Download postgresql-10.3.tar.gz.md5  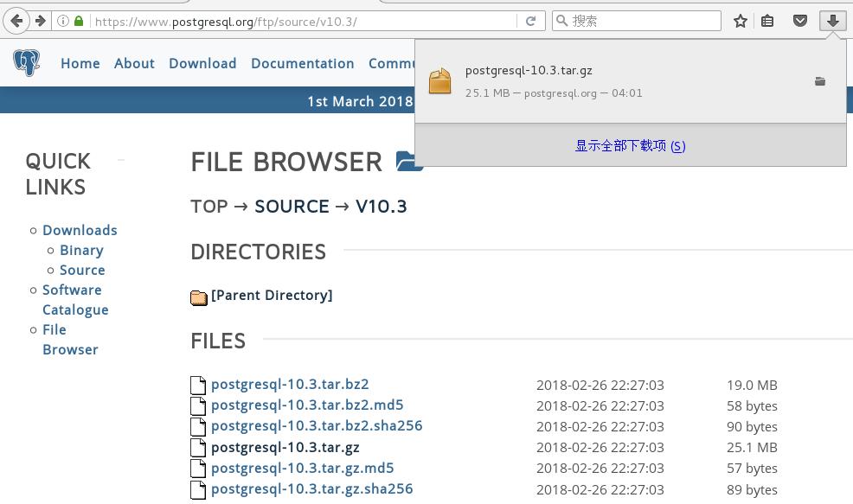click(x=303, y=468)
